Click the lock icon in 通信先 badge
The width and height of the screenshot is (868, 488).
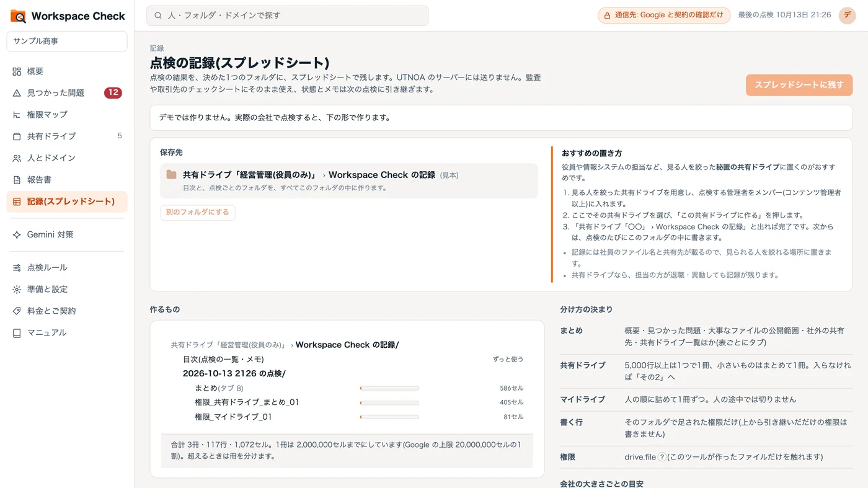coord(608,16)
